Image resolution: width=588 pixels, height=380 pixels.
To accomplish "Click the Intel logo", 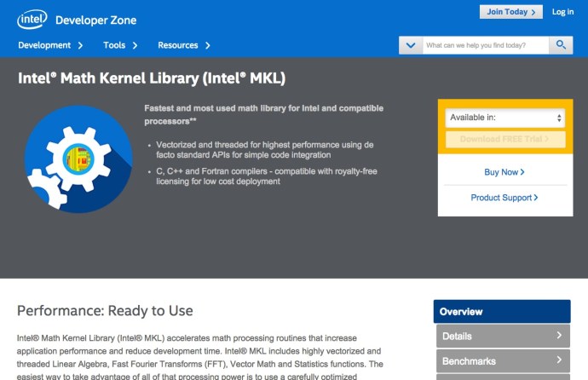I will coord(32,19).
